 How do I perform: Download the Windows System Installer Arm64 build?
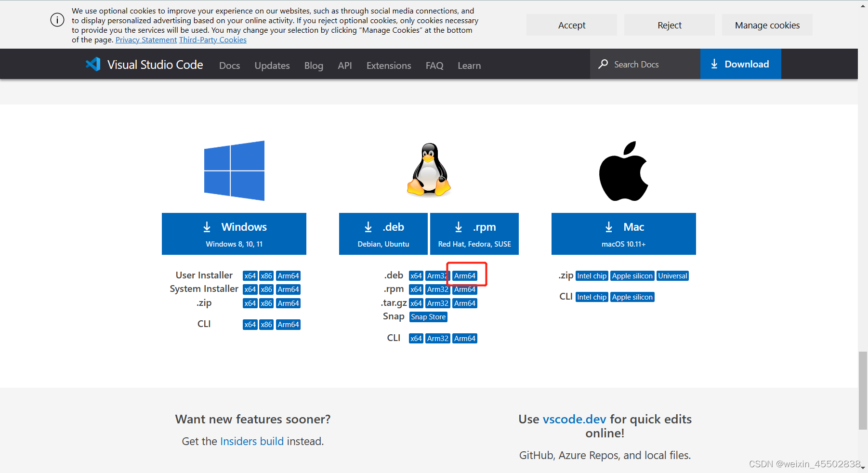[x=288, y=289]
